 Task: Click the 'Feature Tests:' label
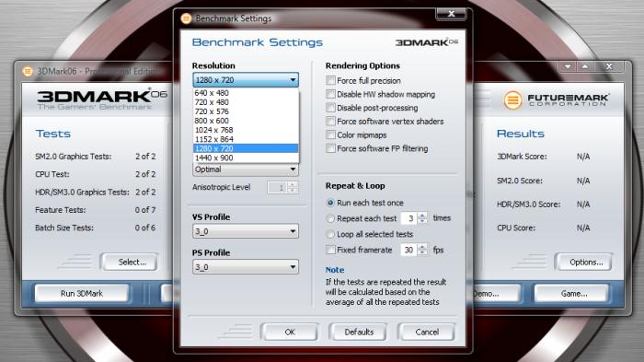[x=61, y=210]
